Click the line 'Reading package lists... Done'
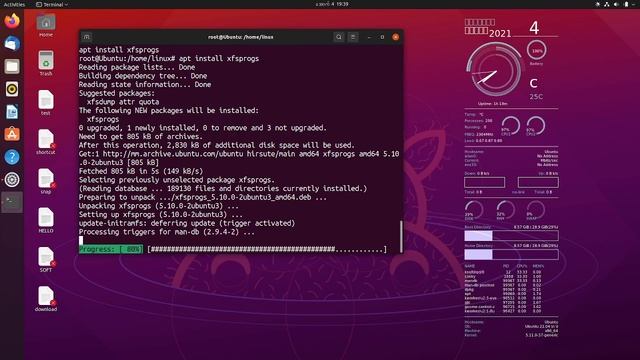 click(x=137, y=67)
